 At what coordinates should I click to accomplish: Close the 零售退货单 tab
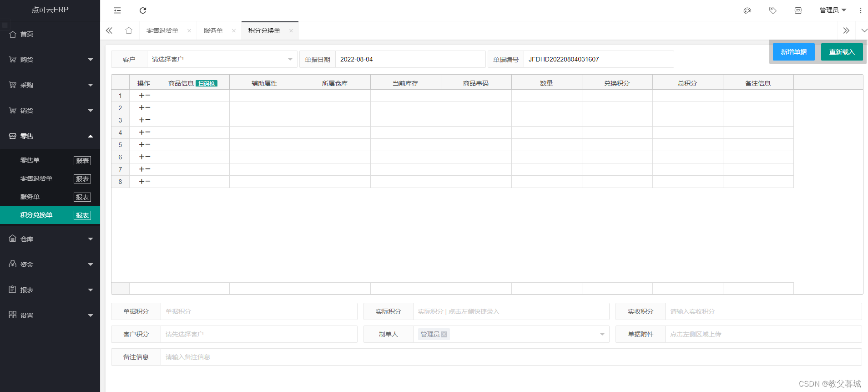[189, 31]
